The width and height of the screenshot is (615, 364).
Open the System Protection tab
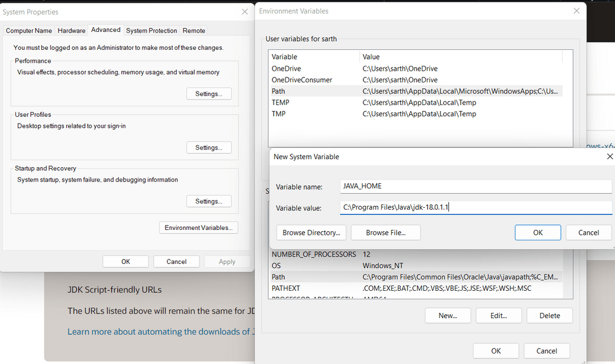point(151,30)
